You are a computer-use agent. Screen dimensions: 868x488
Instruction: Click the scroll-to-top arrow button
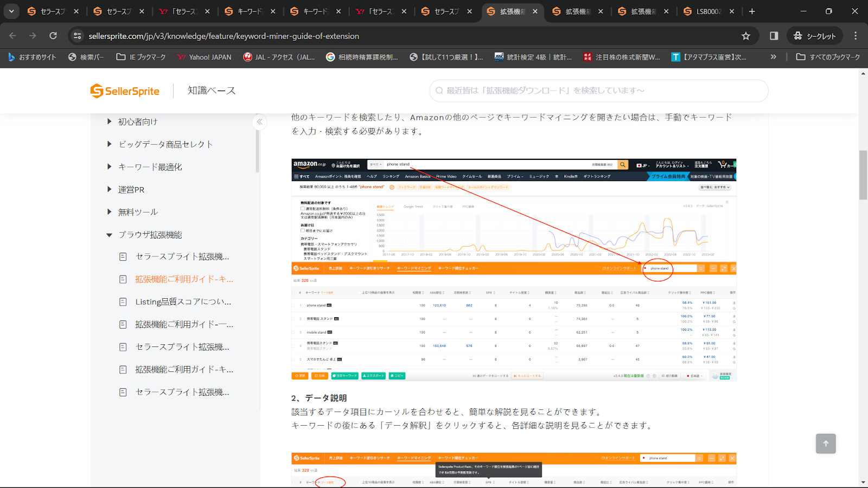coord(826,444)
